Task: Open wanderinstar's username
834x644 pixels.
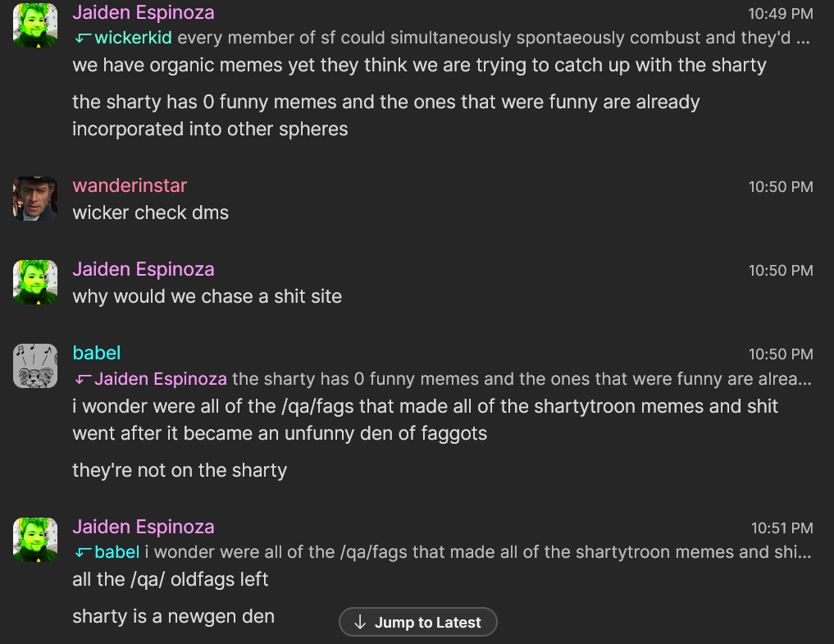Action: point(129,186)
